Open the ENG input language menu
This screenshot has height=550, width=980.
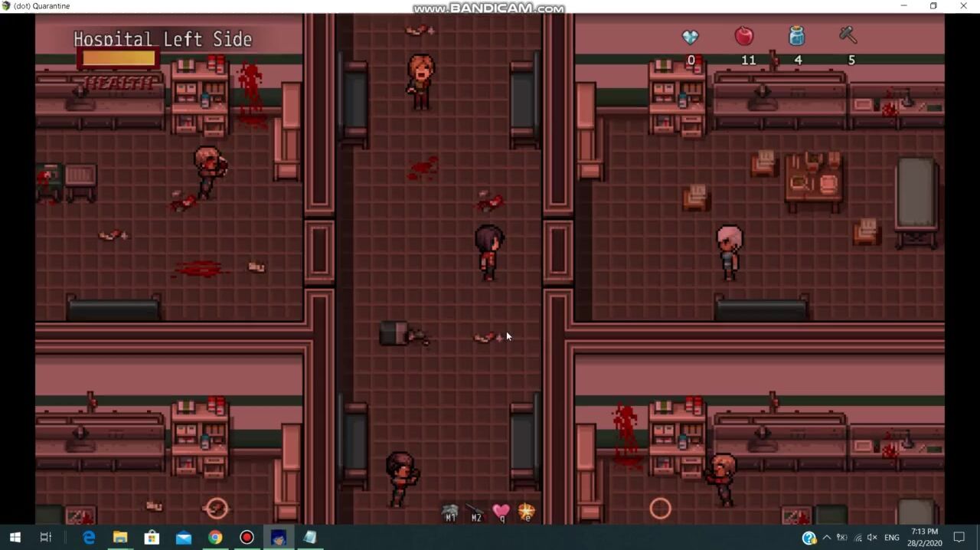click(x=891, y=538)
